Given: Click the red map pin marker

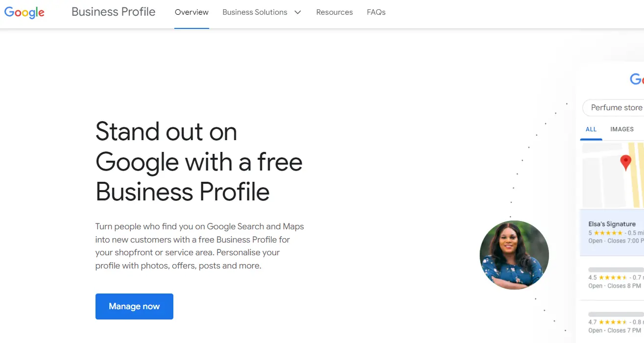Looking at the screenshot, I should 625,162.
